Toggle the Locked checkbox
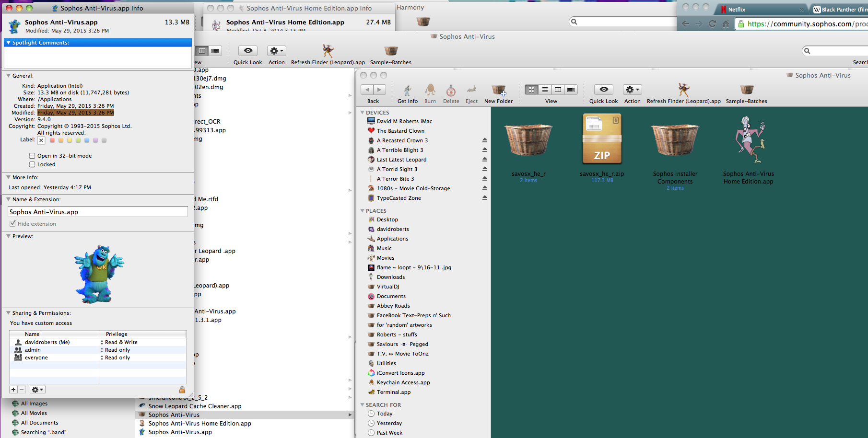The image size is (868, 438). (32, 164)
